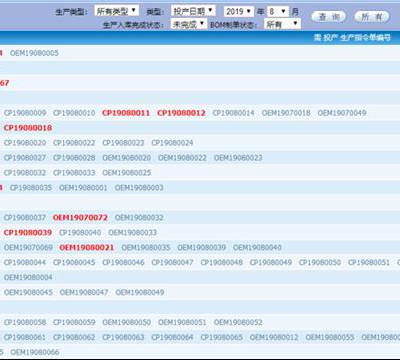Open the red order link OEM19080021
The height and width of the screenshot is (360, 400).
pyautogui.click(x=87, y=248)
